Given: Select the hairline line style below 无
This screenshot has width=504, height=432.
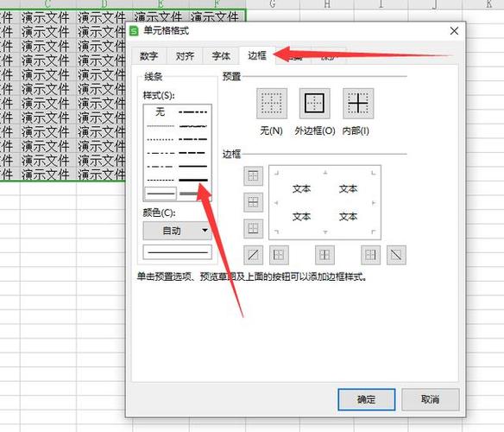Looking at the screenshot, I should pyautogui.click(x=160, y=126).
